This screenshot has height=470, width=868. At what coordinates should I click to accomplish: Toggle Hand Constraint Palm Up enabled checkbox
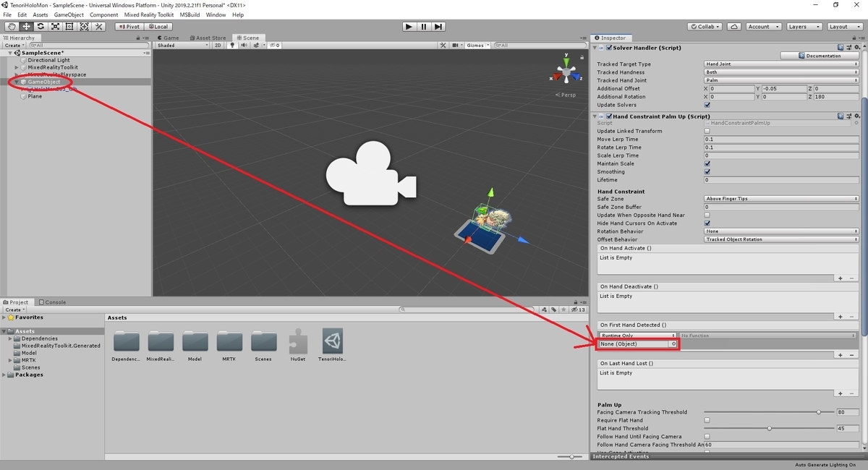click(x=609, y=116)
